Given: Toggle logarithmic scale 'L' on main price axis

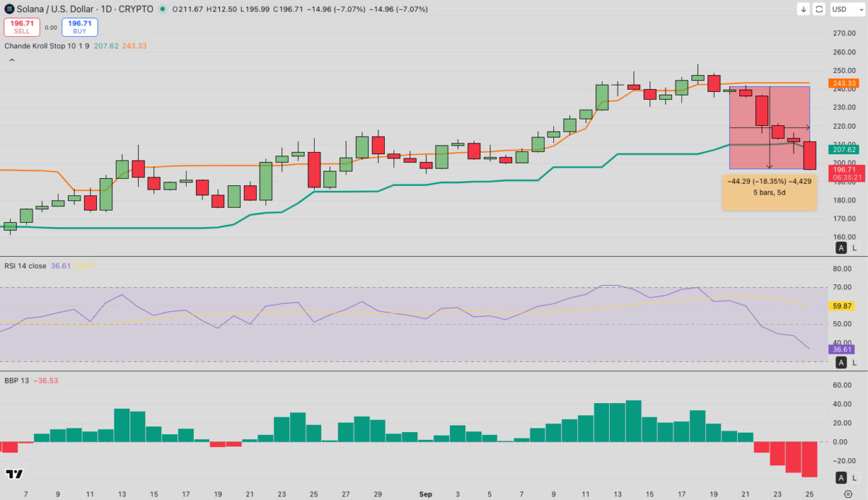Looking at the screenshot, I should [855, 247].
